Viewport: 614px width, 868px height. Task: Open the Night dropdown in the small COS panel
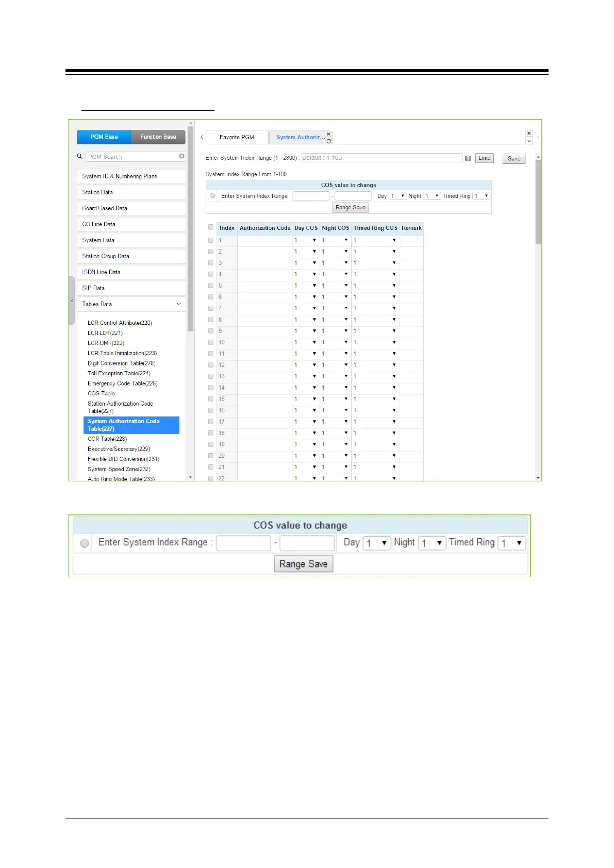pos(432,196)
